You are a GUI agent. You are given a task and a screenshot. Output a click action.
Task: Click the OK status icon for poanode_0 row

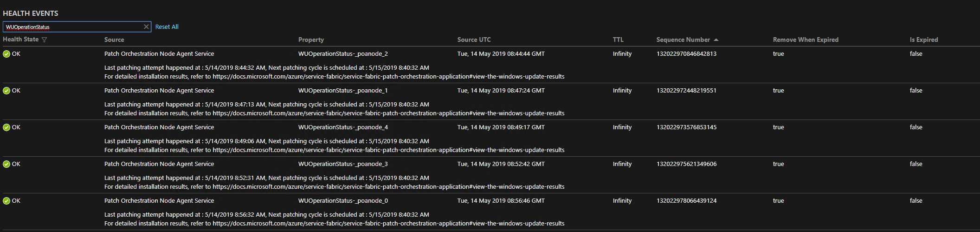click(6, 201)
